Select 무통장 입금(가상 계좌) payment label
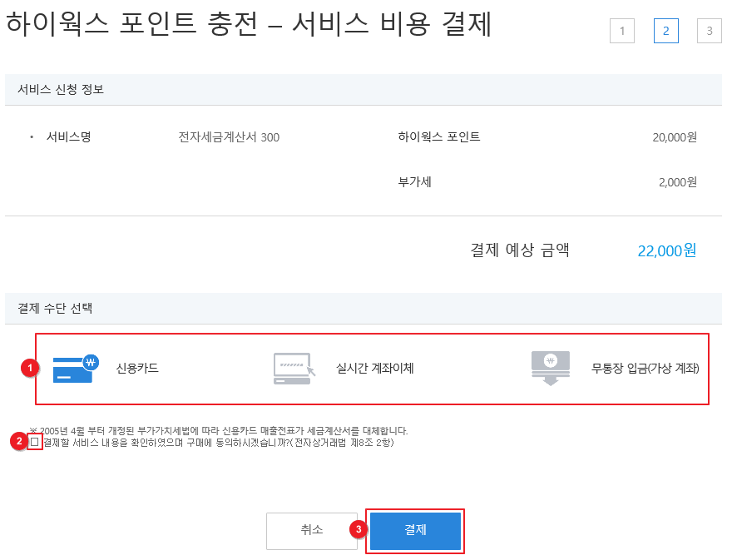 tap(645, 369)
